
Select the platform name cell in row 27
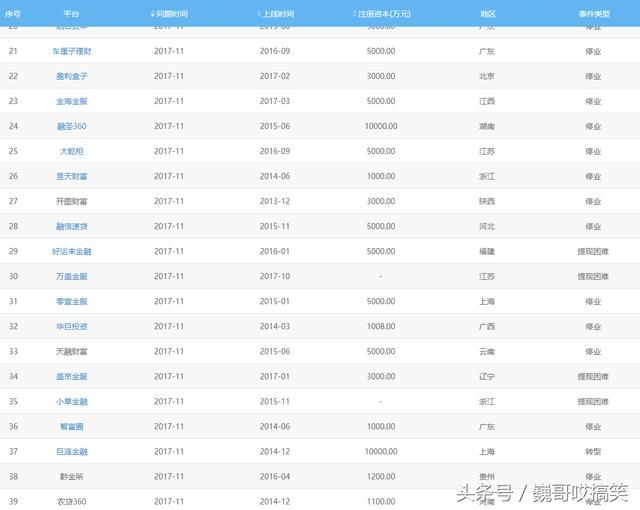point(71,201)
